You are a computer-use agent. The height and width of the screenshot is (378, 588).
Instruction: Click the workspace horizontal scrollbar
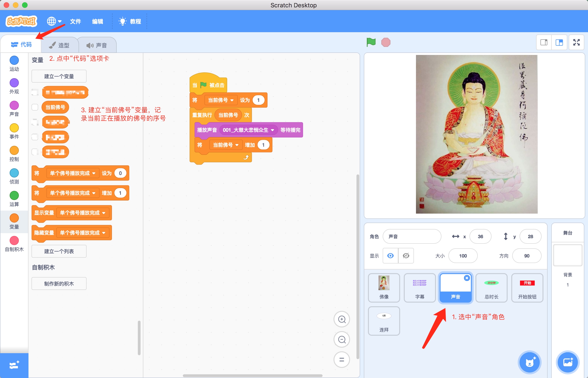(253, 375)
